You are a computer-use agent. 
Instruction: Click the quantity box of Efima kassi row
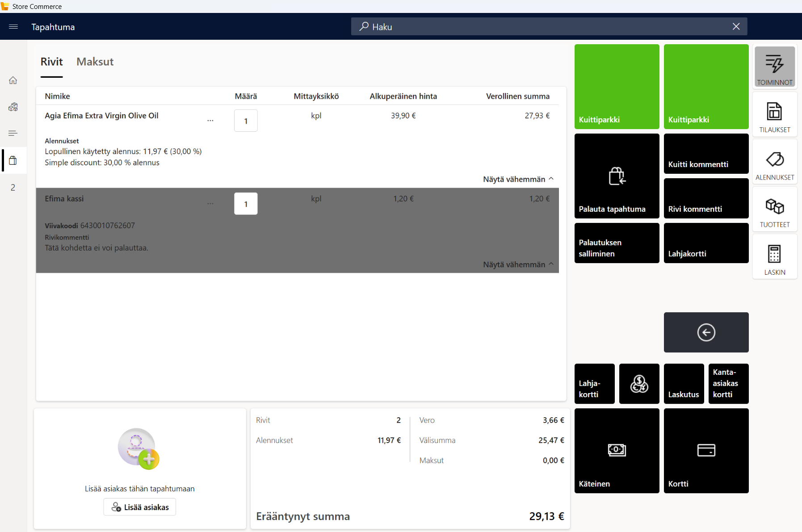(x=246, y=204)
